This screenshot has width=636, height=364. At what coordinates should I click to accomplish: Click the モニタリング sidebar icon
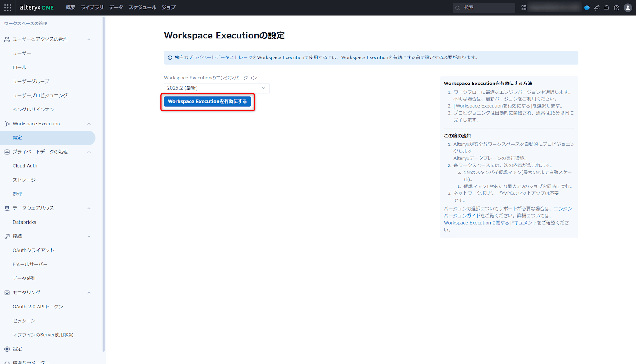tap(6, 293)
